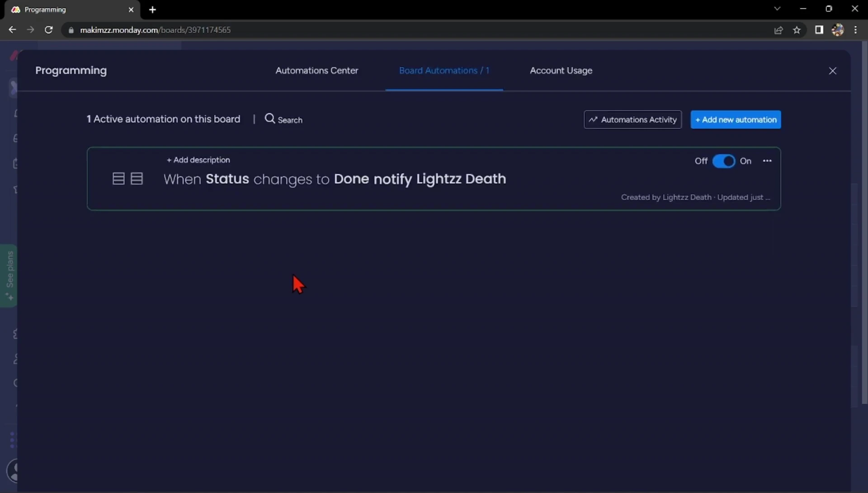This screenshot has height=493, width=868.
Task: Select the Programming browser tab
Action: pos(72,9)
